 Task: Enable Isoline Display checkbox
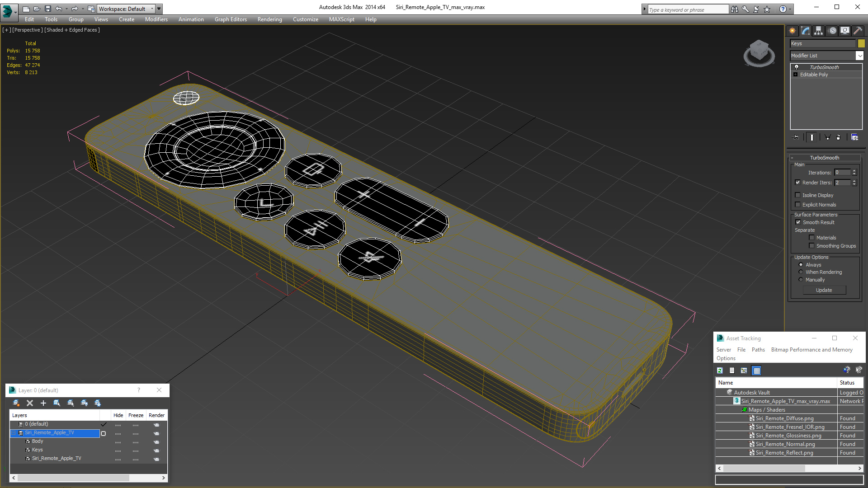point(798,195)
